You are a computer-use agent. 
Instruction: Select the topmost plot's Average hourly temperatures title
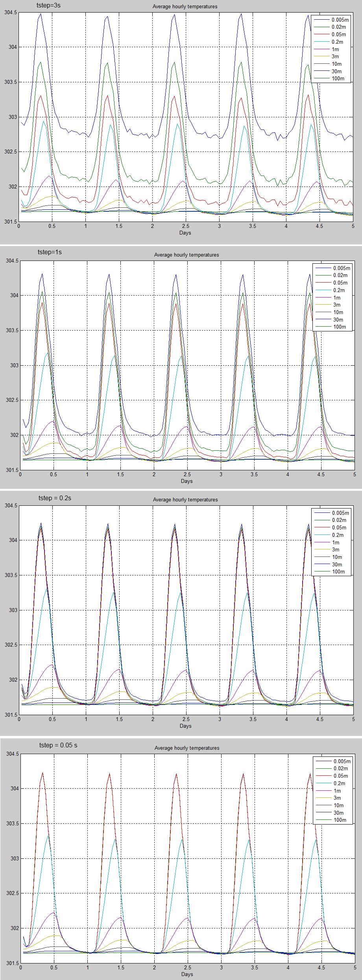click(x=185, y=7)
